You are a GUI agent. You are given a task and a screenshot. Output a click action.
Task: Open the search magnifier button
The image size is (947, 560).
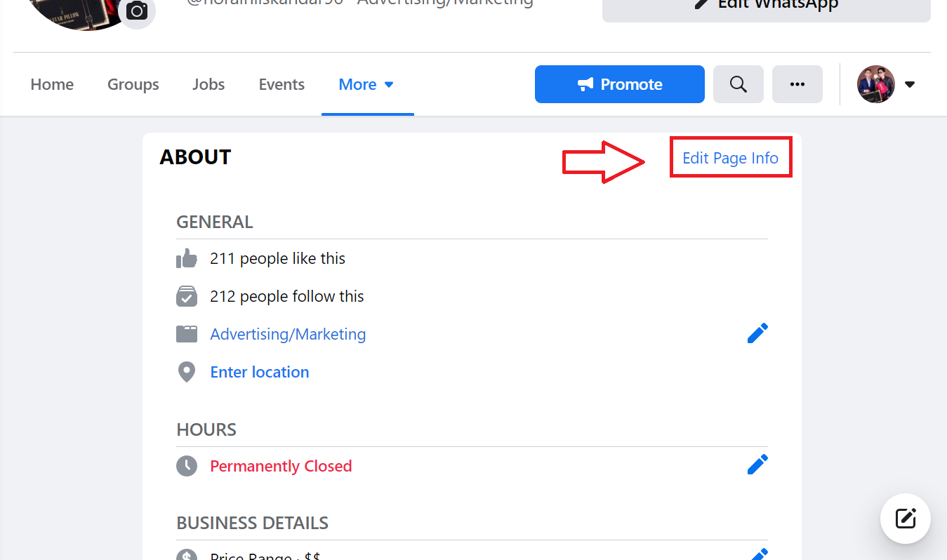tap(738, 84)
